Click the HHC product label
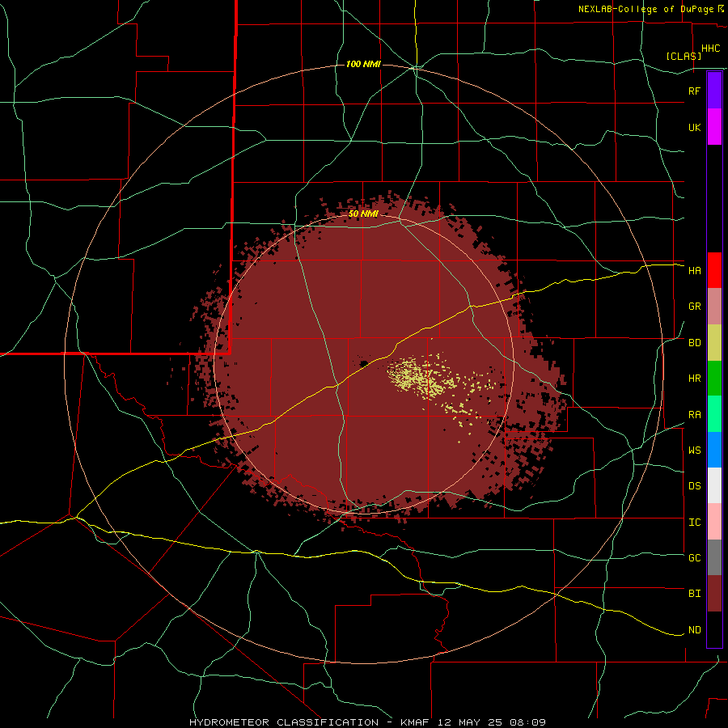The image size is (728, 728). tap(710, 49)
